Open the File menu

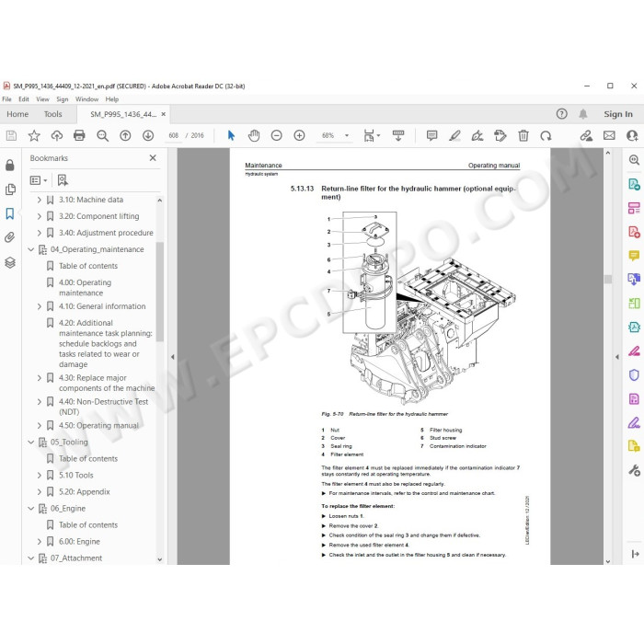tap(6, 99)
